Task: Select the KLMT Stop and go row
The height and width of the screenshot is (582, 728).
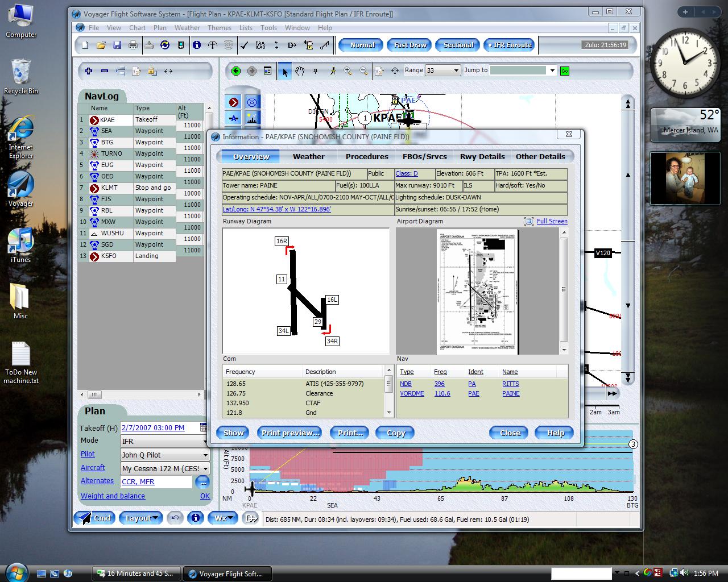Action: [140, 188]
